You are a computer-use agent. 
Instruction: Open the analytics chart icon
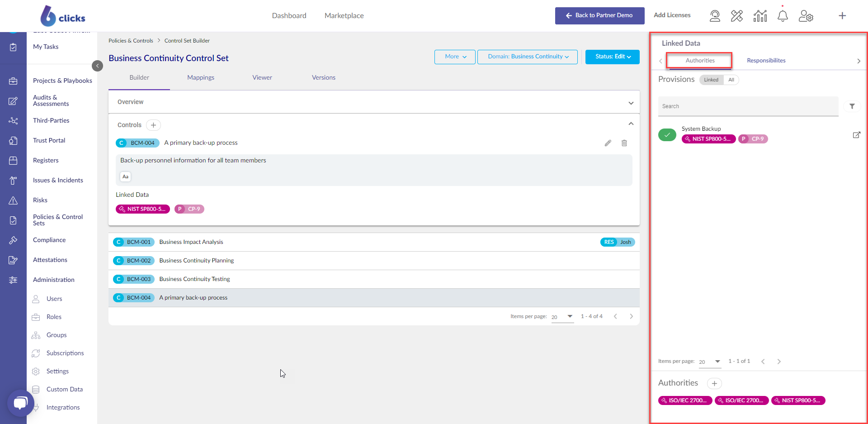(x=760, y=16)
